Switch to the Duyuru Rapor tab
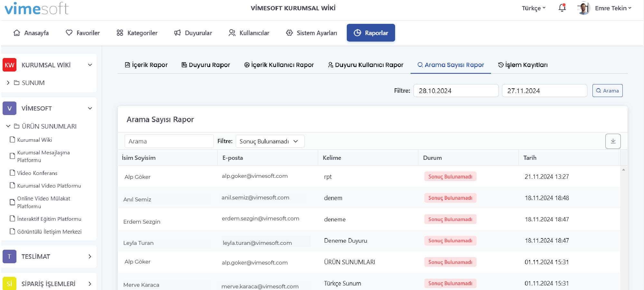The height and width of the screenshot is (290, 644). click(206, 65)
